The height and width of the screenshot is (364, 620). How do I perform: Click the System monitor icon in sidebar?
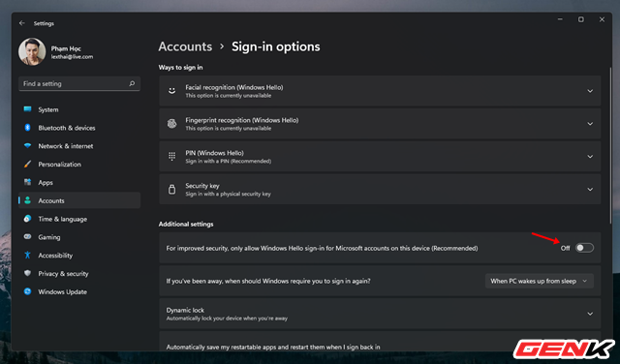click(x=27, y=109)
